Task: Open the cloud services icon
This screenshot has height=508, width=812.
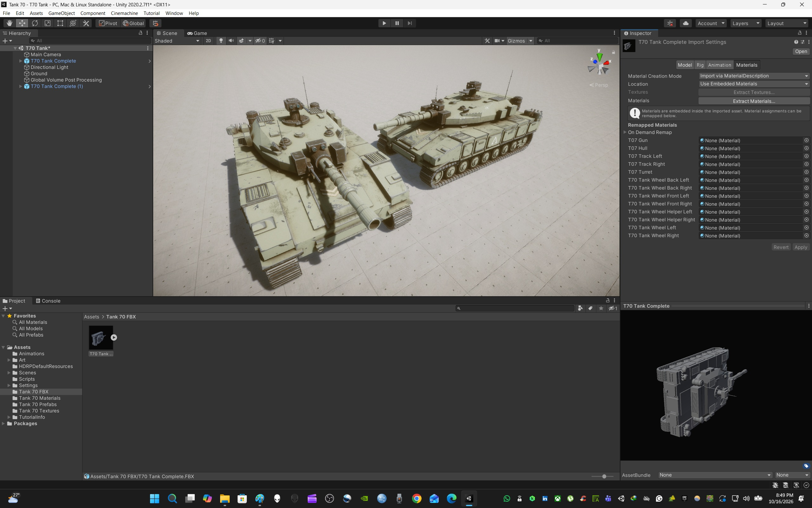Action: 686,23
